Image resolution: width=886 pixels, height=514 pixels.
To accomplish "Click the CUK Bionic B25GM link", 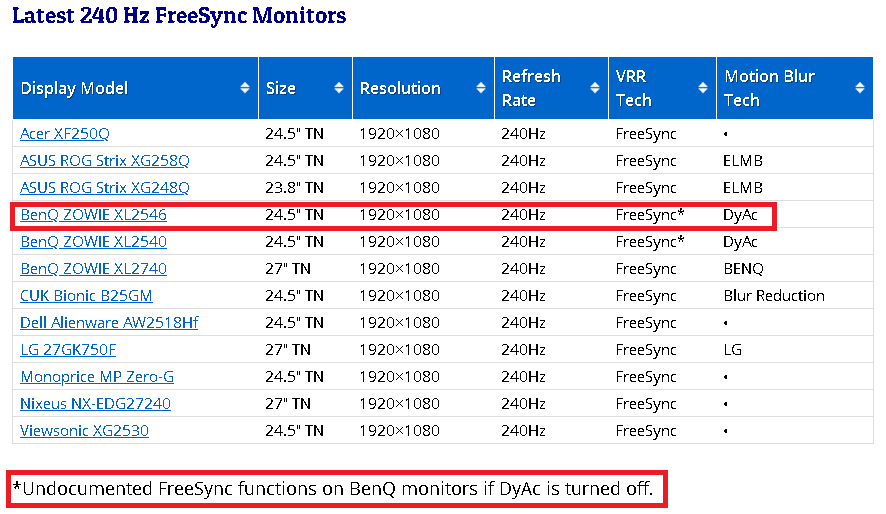I will point(86,295).
